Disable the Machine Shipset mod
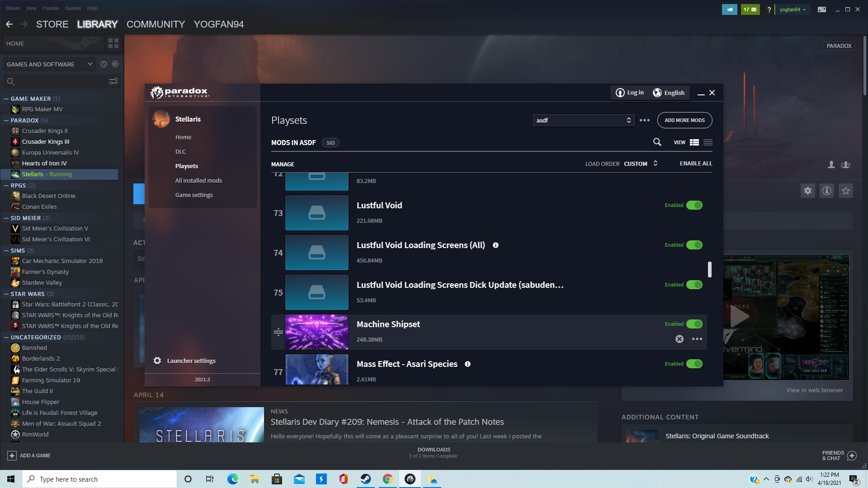Viewport: 868px width, 488px height. click(694, 324)
